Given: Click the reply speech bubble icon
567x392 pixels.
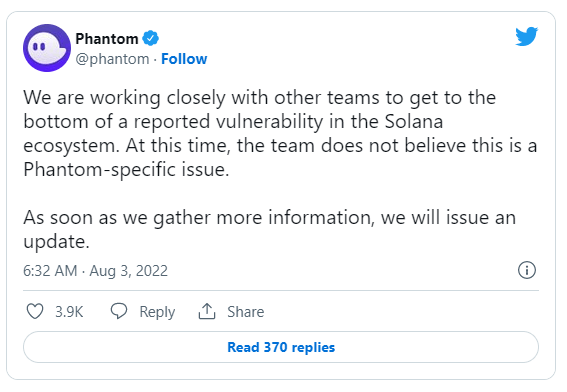Looking at the screenshot, I should click(119, 311).
